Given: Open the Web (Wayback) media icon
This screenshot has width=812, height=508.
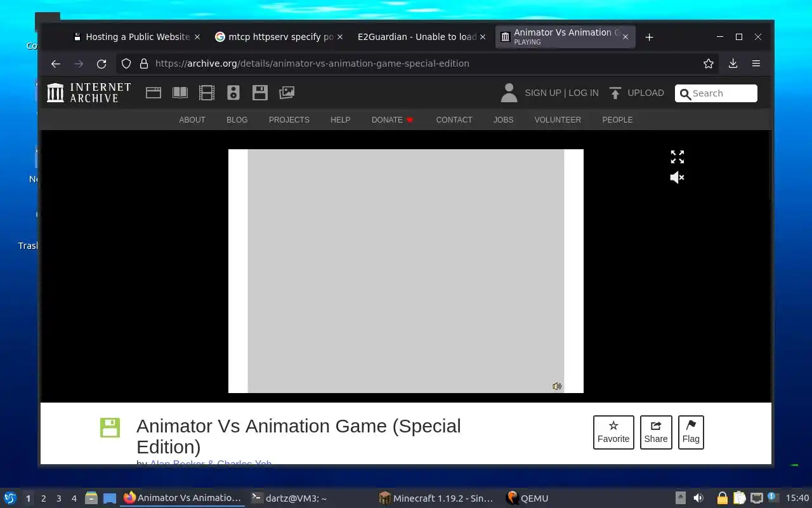Looking at the screenshot, I should click(x=154, y=93).
